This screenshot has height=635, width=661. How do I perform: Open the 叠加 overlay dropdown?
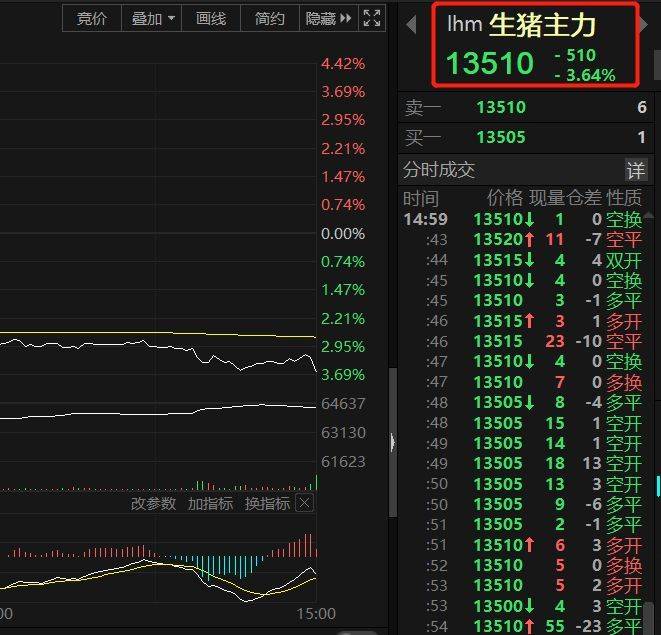tap(153, 18)
